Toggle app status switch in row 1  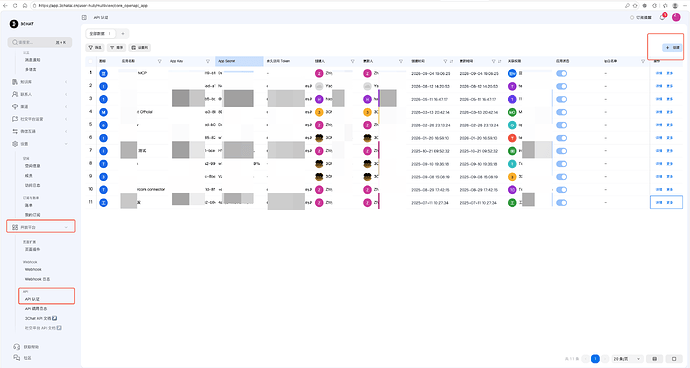pos(562,74)
